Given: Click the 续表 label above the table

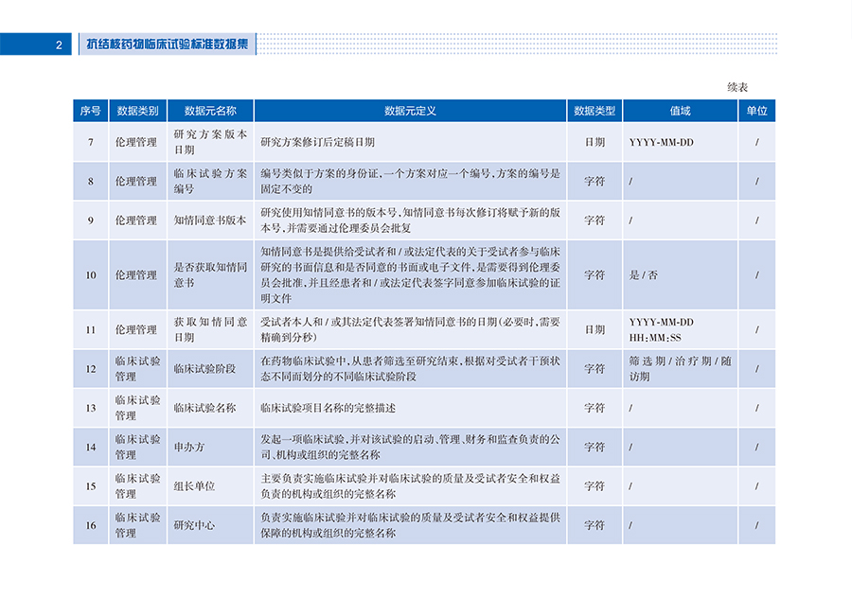Looking at the screenshot, I should coord(737,87).
